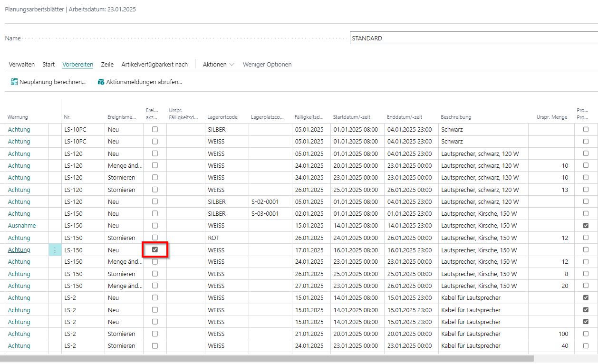Click the Aktionsmeldungen abrufen... button
Image resolution: width=598 pixels, height=364 pixels.
tap(140, 82)
